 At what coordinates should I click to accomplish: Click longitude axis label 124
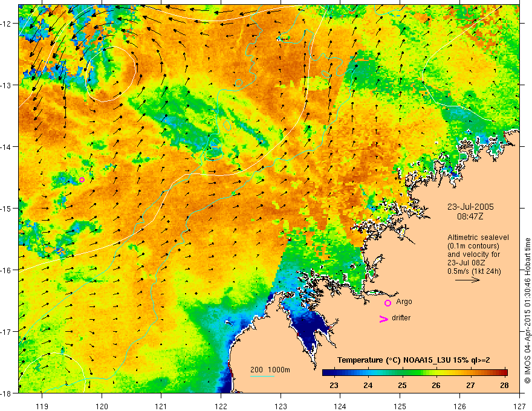coord(340,406)
